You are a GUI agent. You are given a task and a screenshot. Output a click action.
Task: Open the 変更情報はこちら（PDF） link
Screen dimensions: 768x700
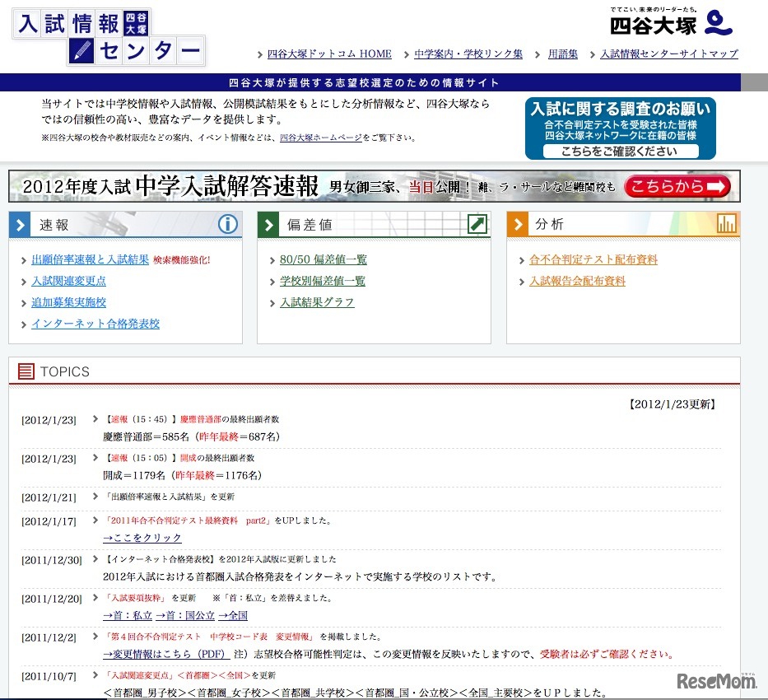click(x=165, y=654)
